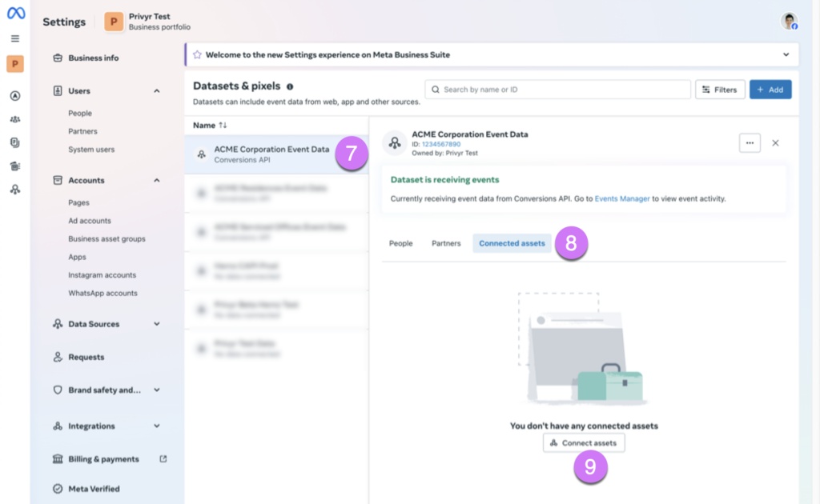
Task: Open the people group icon in left rail
Action: point(15,119)
